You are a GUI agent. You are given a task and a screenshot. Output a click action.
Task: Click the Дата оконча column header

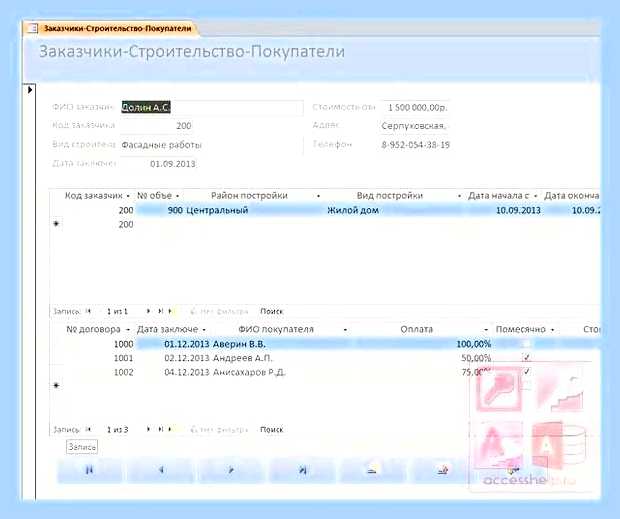point(571,196)
